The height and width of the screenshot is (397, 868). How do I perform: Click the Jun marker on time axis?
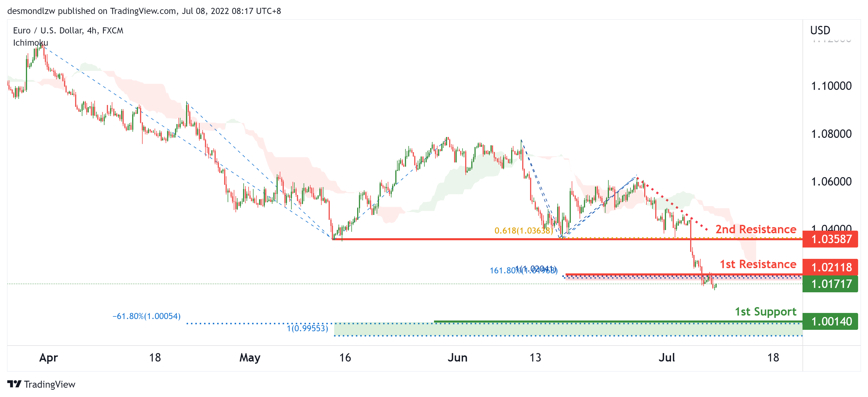[x=457, y=357]
